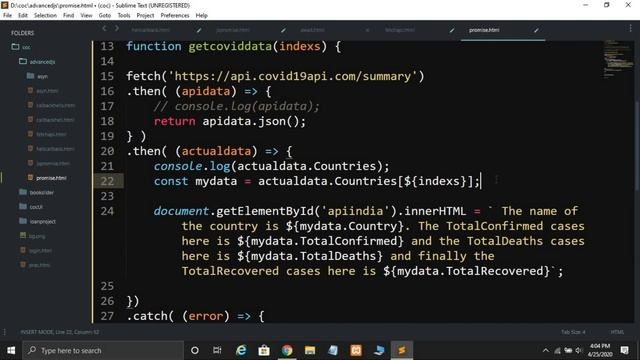Open the Tab Size selector in status bar

pyautogui.click(x=573, y=332)
